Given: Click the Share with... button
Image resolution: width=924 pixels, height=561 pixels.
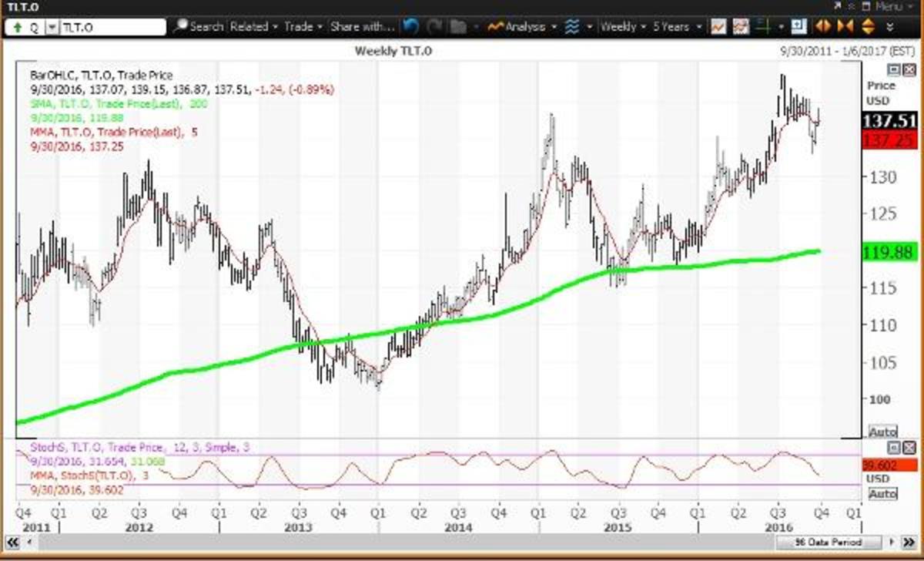Looking at the screenshot, I should [x=361, y=26].
